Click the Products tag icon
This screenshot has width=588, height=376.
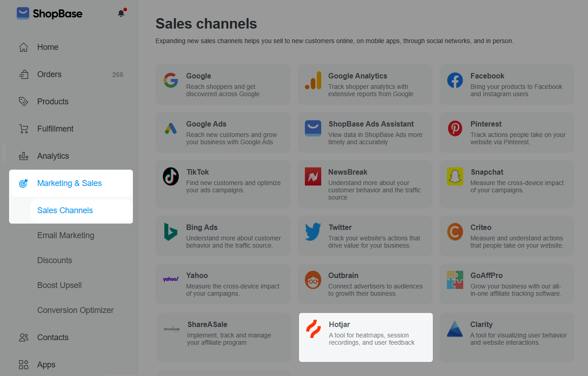(24, 102)
